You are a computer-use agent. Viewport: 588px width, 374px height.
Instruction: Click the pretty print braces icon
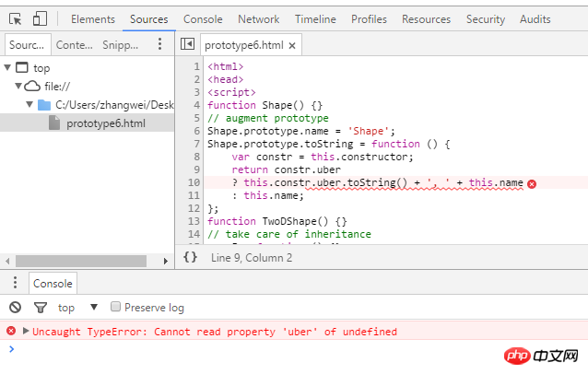point(190,258)
